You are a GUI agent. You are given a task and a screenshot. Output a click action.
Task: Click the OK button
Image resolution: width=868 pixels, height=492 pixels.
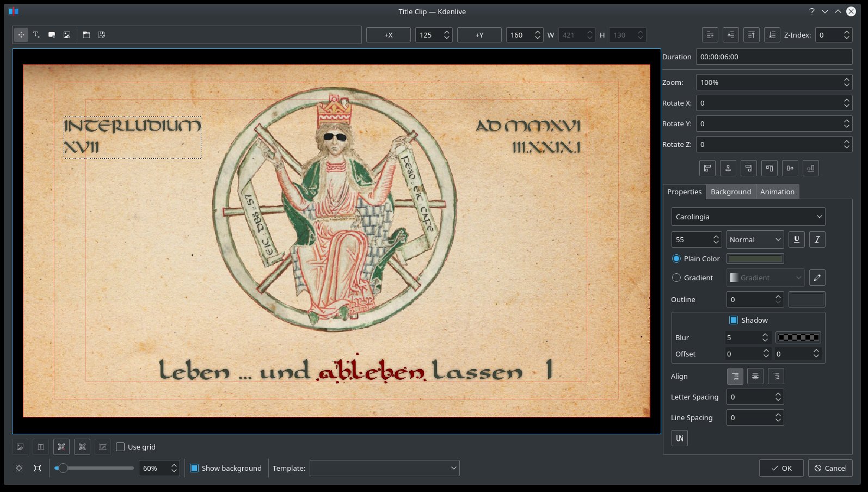(781, 468)
